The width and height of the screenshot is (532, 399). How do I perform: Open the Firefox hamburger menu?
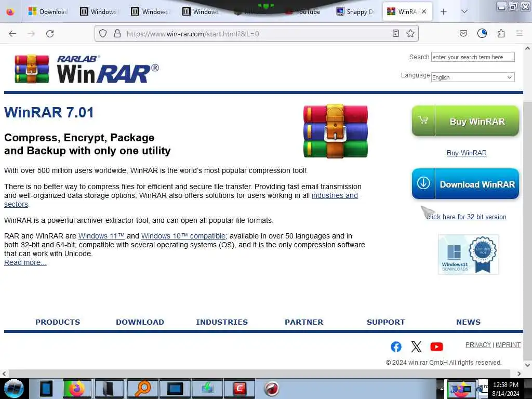(520, 33)
